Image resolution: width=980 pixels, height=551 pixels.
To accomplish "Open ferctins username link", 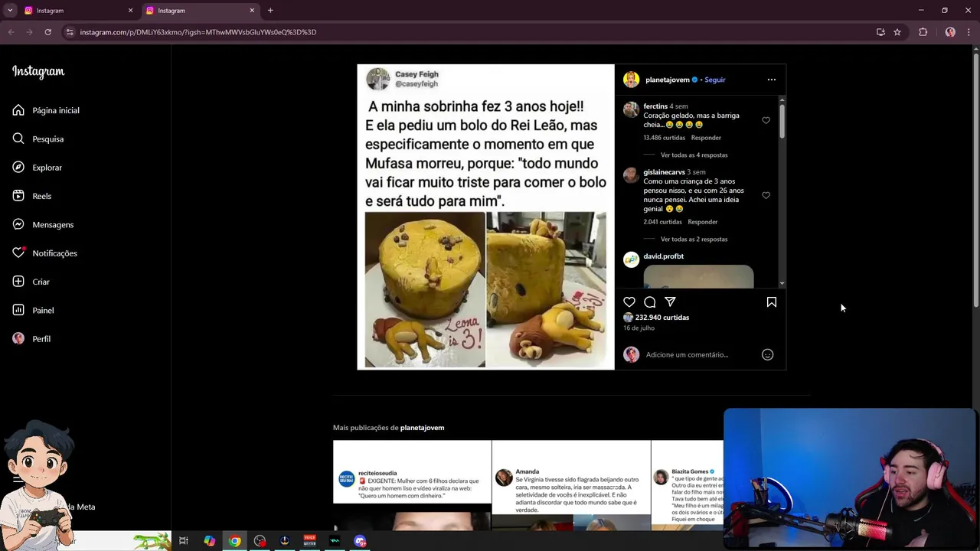I will 655,106.
